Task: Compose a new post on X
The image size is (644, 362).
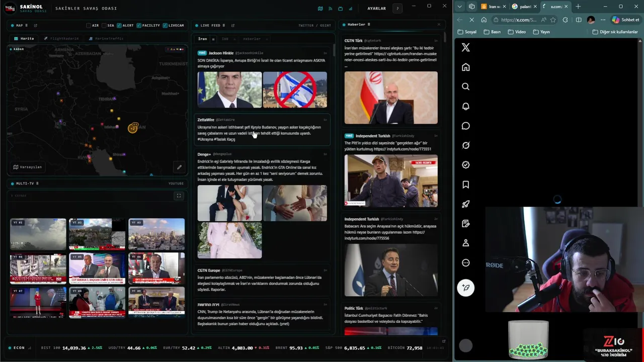Action: [x=466, y=288]
